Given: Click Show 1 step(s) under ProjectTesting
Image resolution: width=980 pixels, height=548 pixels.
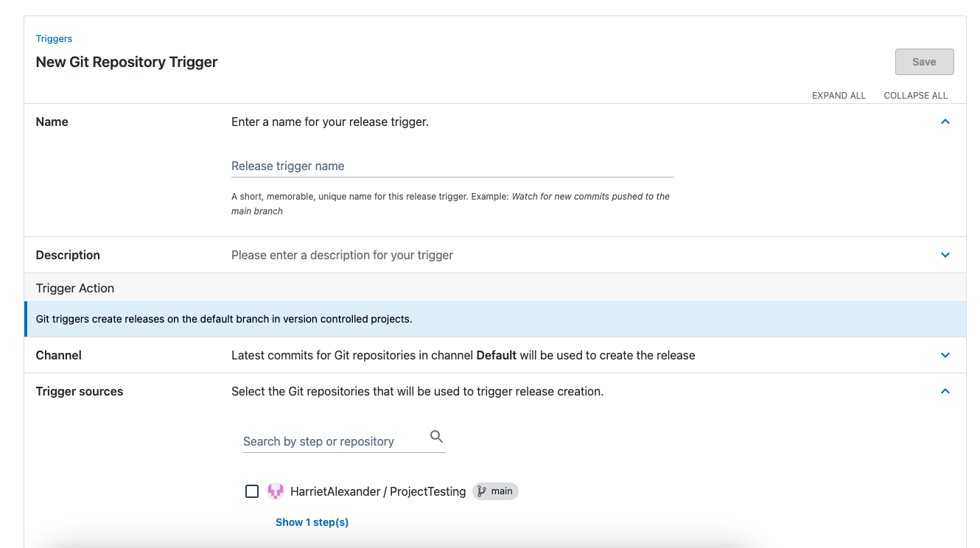Looking at the screenshot, I should pyautogui.click(x=312, y=521).
